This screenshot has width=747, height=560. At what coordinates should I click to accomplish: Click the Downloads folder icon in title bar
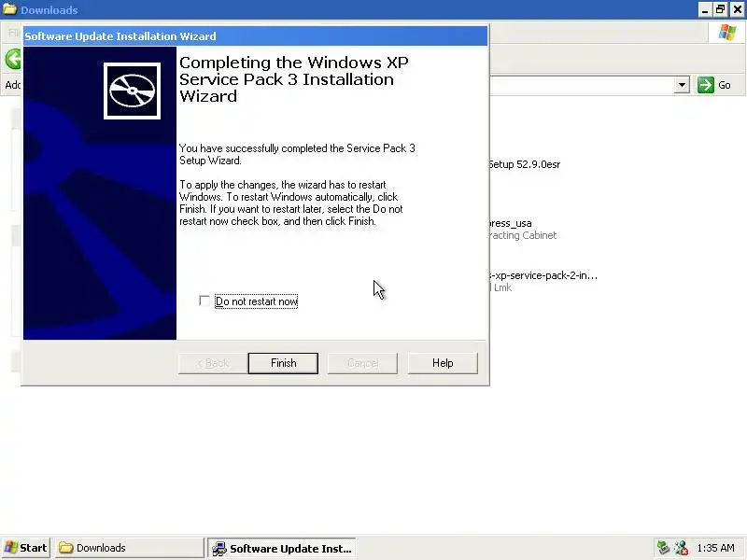10,9
